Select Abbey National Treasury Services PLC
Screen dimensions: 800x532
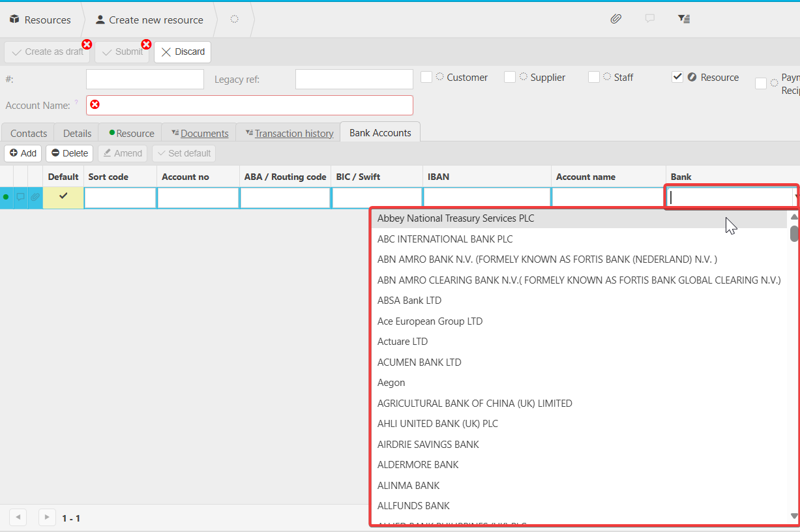579,218
